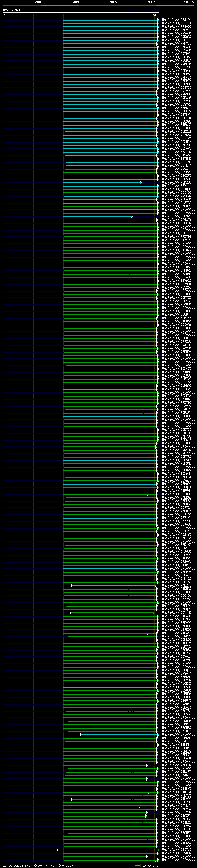Select hit label UniRef100_A9T7T4
The height and width of the screenshot is (868, 197).
177,23
